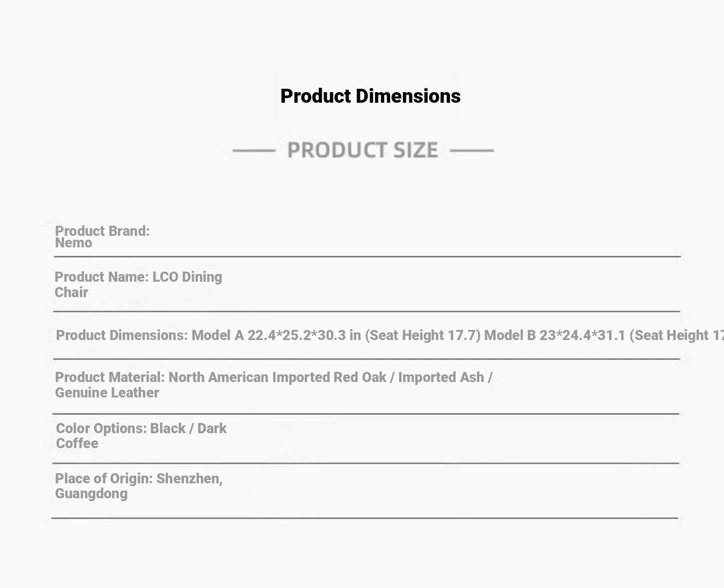Image resolution: width=724 pixels, height=588 pixels.
Task: Click the Genuine Leather text
Action: (x=107, y=393)
